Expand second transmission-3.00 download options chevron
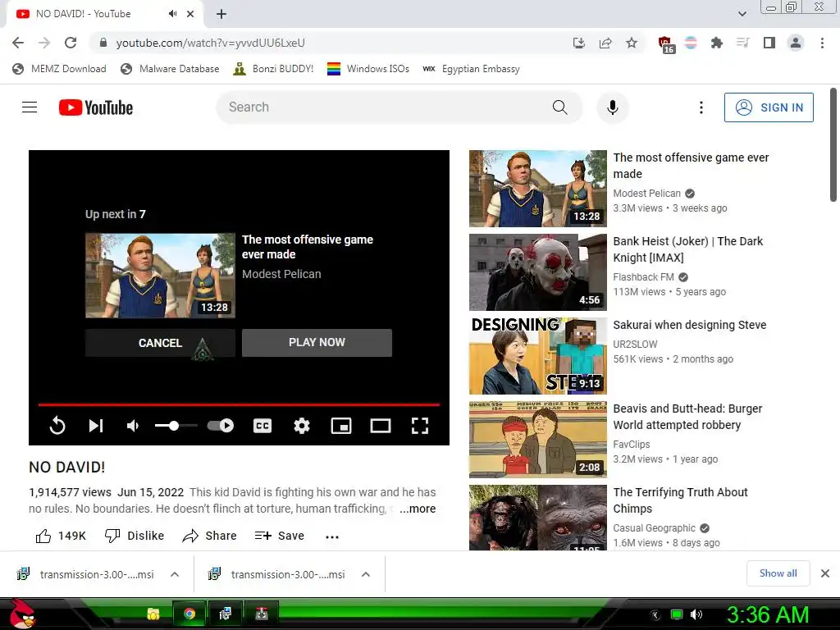The width and height of the screenshot is (840, 630). pos(366,574)
